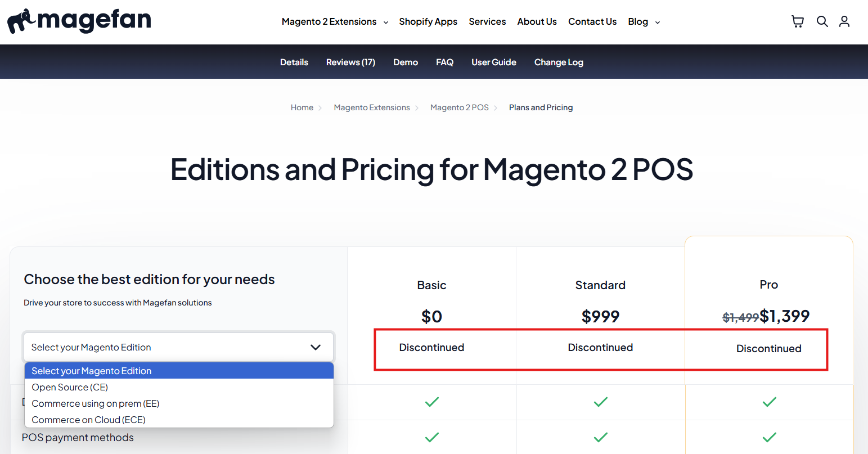Open the About Us page
Screen dimensions: 868x454
coord(537,21)
